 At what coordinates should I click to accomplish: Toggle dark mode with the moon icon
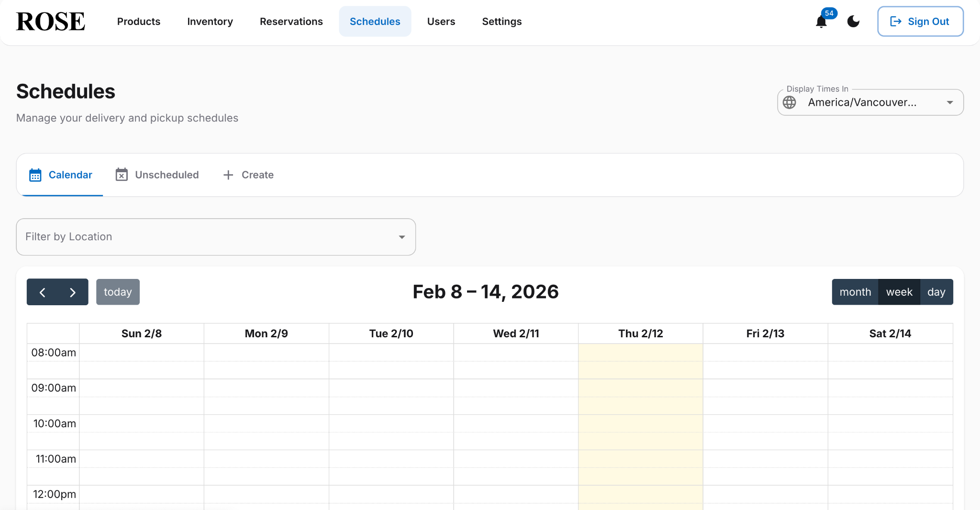852,21
